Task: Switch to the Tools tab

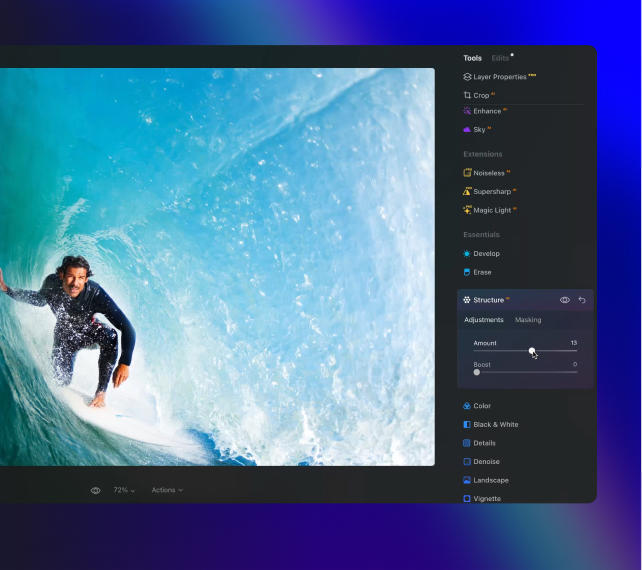Action: pyautogui.click(x=472, y=58)
